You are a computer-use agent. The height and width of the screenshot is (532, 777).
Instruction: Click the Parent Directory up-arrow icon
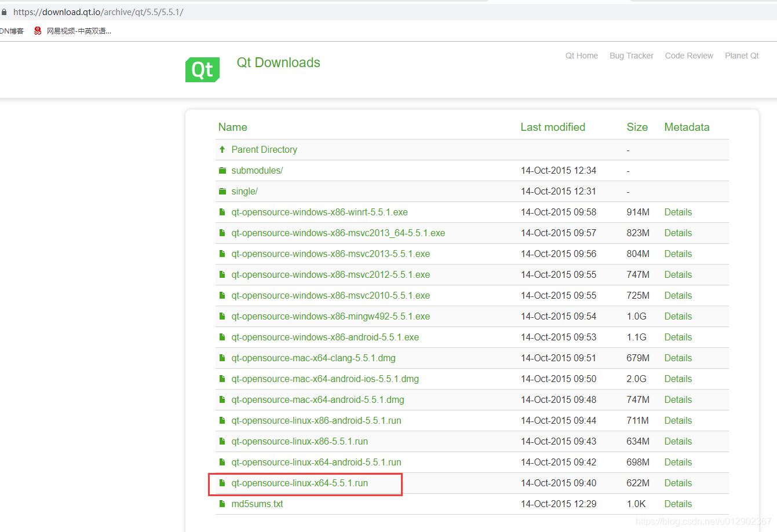point(222,149)
